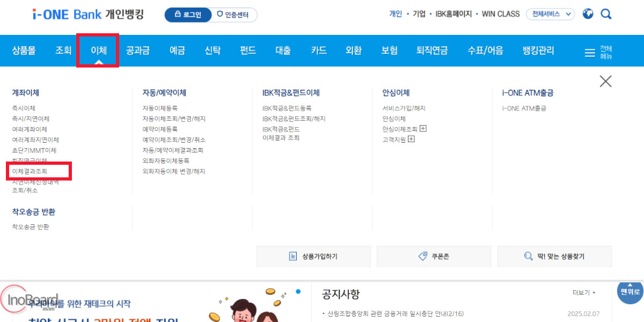The height and width of the screenshot is (322, 644).
Task: Open IBK적금&펀드조회/해지 link
Action: click(294, 119)
